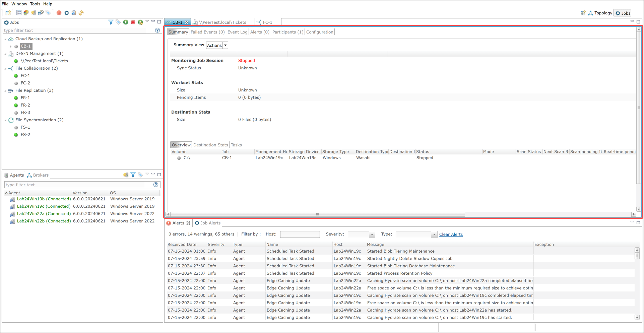The height and width of the screenshot is (333, 644).
Task: Open the Job Alerts tab
Action: click(x=207, y=223)
